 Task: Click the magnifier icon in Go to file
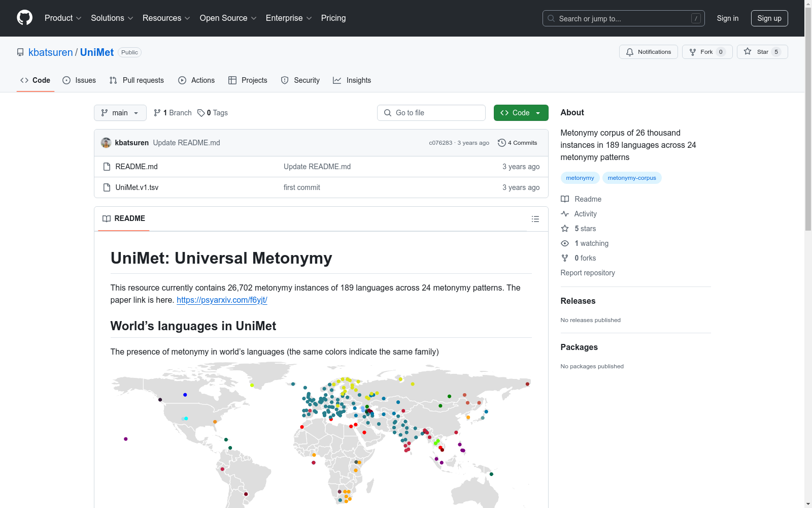coord(388,113)
